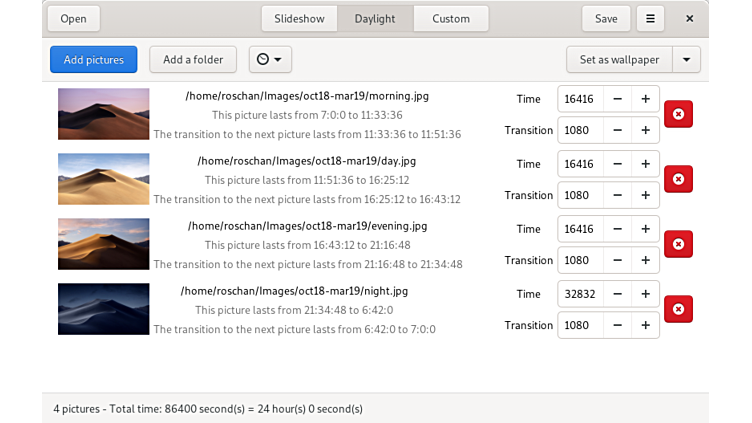Viewport: 752px width, 423px height.
Task: Decrease Time value for day.jpg
Action: (617, 164)
